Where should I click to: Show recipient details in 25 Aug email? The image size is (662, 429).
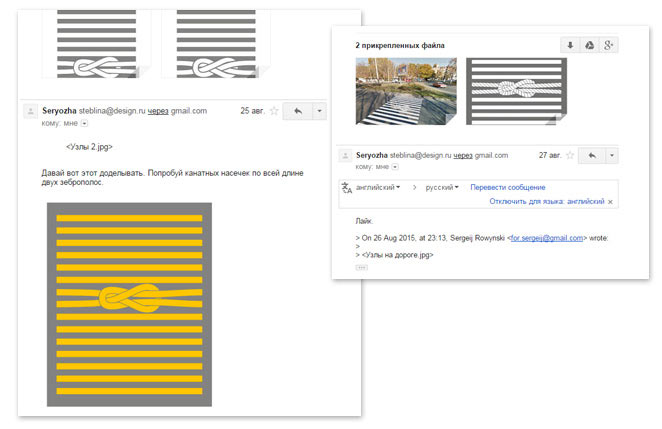click(x=85, y=124)
